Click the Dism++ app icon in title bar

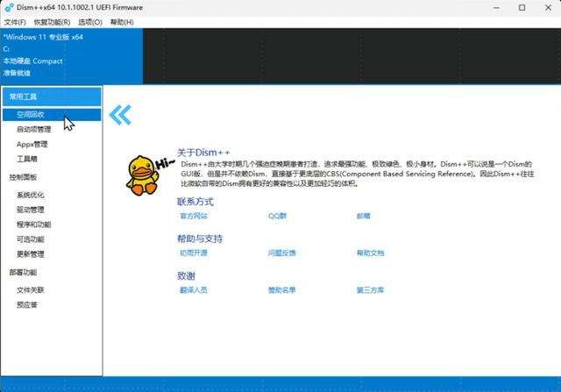click(x=9, y=8)
